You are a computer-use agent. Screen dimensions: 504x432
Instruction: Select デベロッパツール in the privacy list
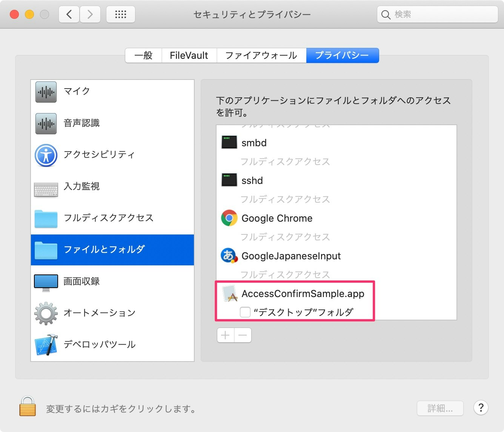[112, 345]
